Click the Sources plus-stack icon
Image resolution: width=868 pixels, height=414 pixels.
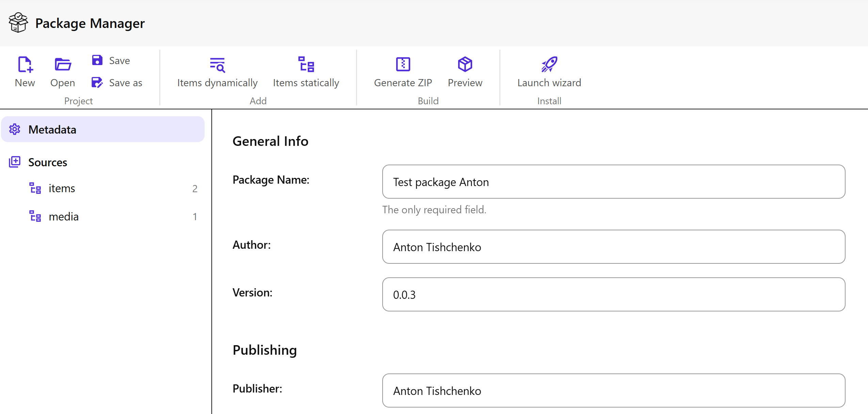tap(15, 162)
